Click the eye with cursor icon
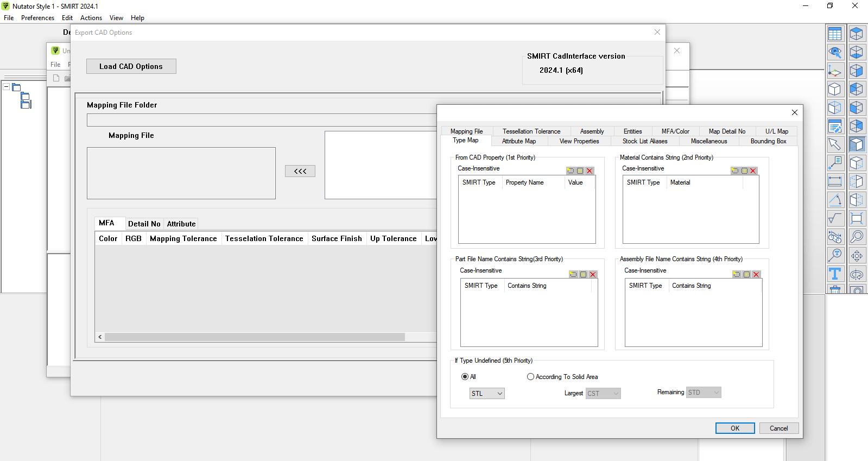The image size is (868, 461). click(835, 52)
